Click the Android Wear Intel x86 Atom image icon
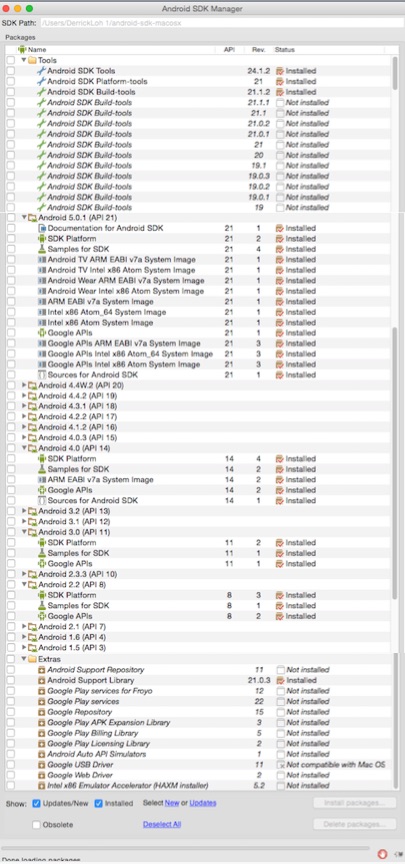 (42, 291)
